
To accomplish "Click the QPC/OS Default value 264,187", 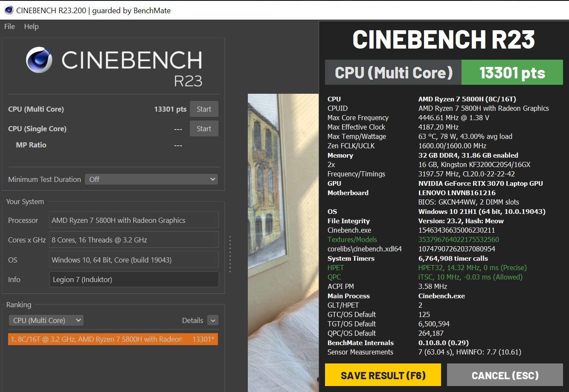I will 431,333.
